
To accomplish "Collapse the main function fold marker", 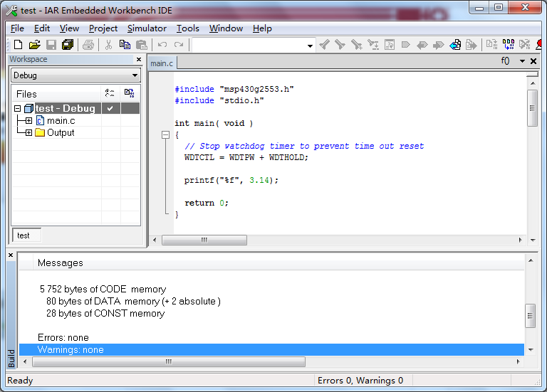I will [x=165, y=134].
